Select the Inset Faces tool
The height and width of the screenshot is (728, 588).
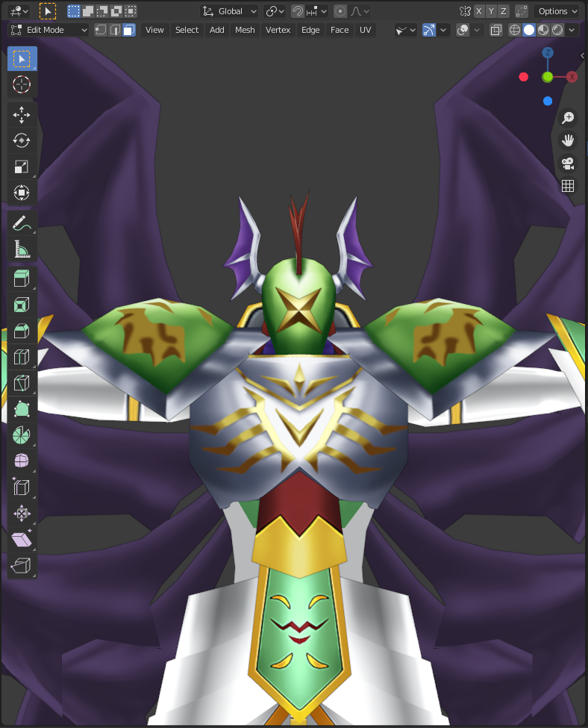tap(22, 305)
